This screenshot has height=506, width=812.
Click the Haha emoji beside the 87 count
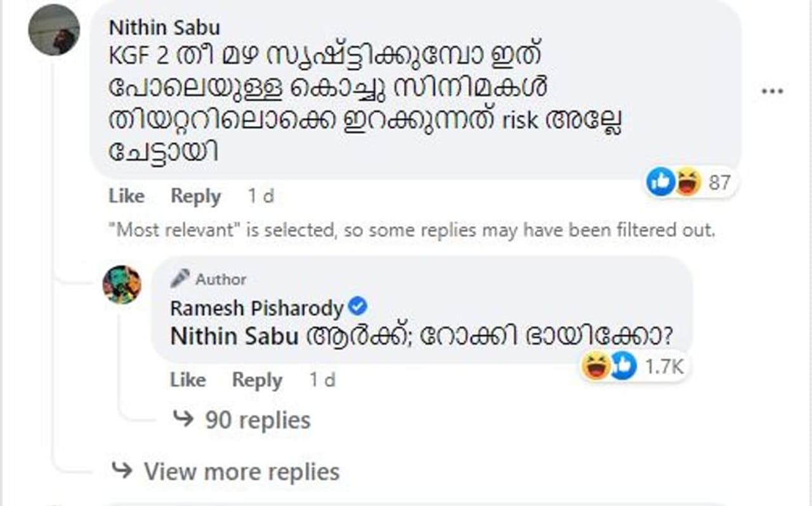tap(688, 183)
